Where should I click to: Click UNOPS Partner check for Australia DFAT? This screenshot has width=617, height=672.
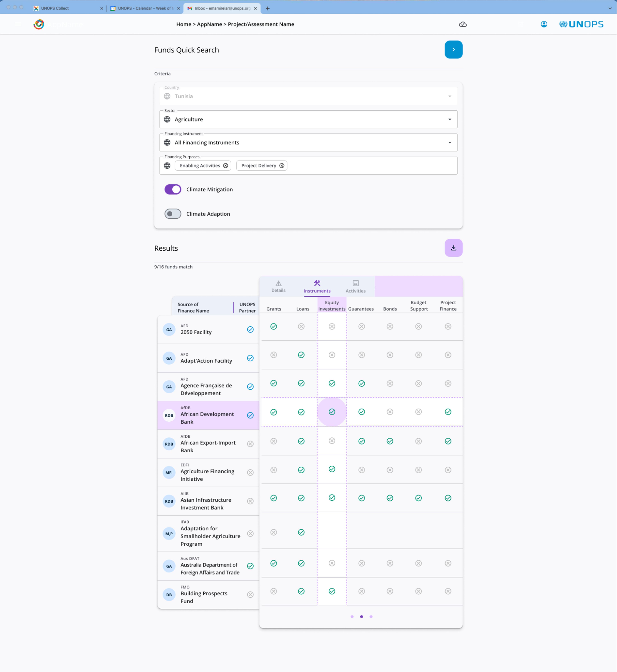250,566
